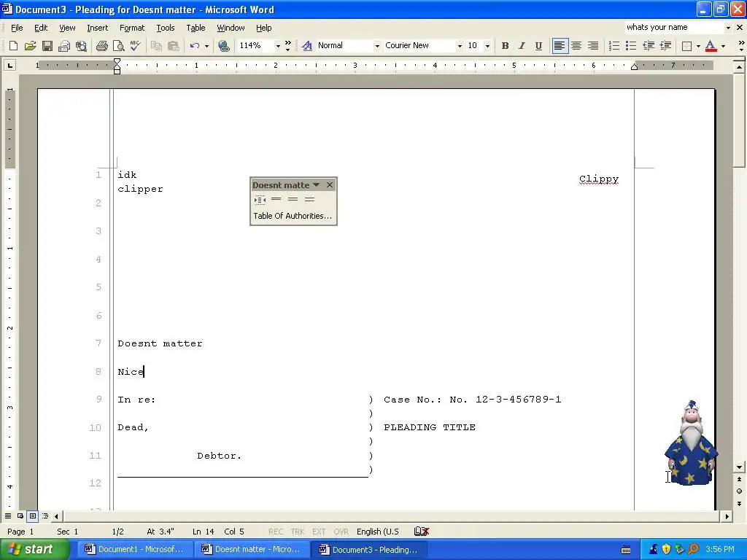Open Print Preview
This screenshot has height=560, width=747.
coord(118,46)
